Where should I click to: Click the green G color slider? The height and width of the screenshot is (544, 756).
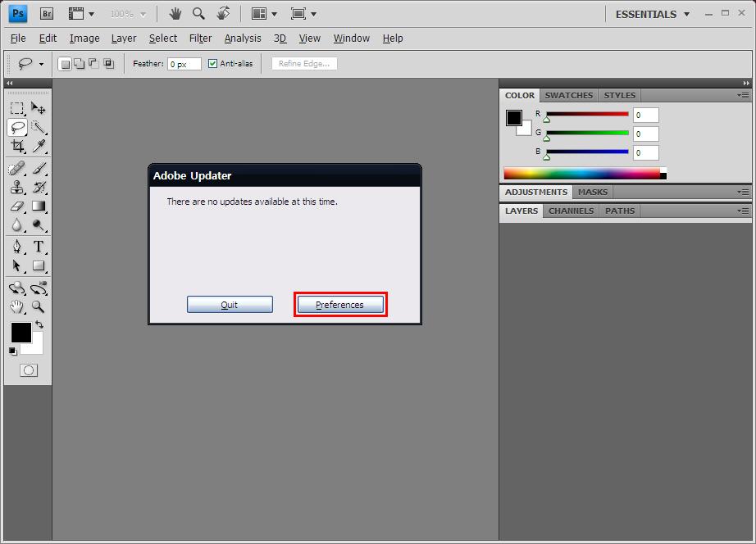(x=587, y=133)
